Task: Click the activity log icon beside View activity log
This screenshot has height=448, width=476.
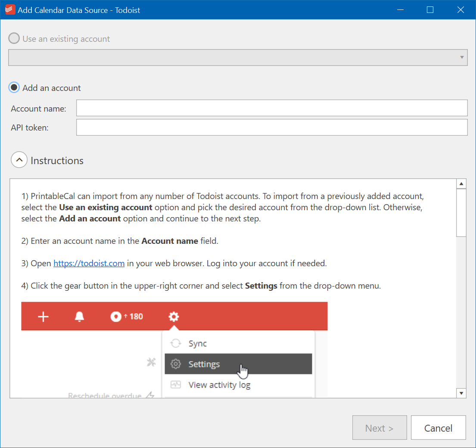Action: point(175,385)
